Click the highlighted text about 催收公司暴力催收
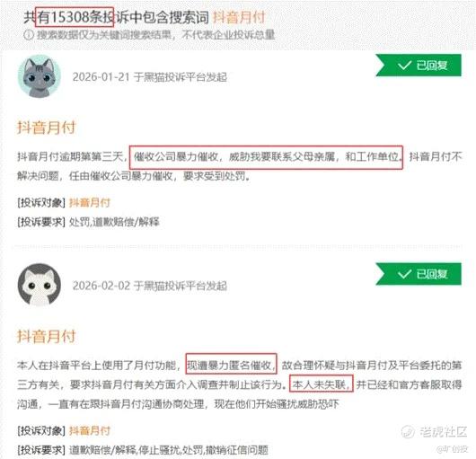 tap(266, 157)
